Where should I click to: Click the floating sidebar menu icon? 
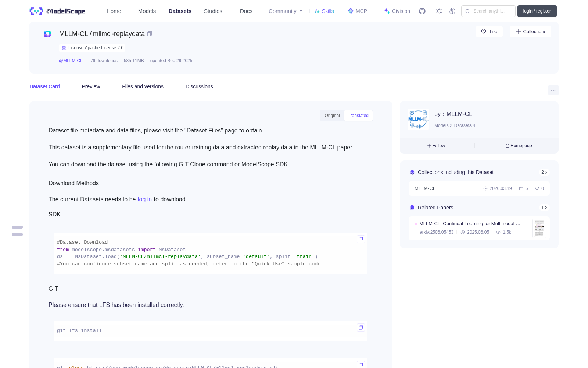(x=17, y=231)
